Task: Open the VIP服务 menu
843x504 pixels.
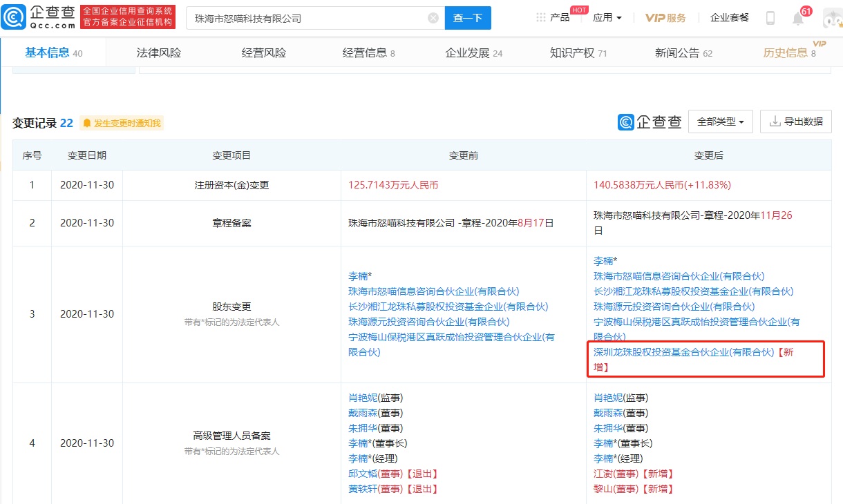Action: coord(665,17)
